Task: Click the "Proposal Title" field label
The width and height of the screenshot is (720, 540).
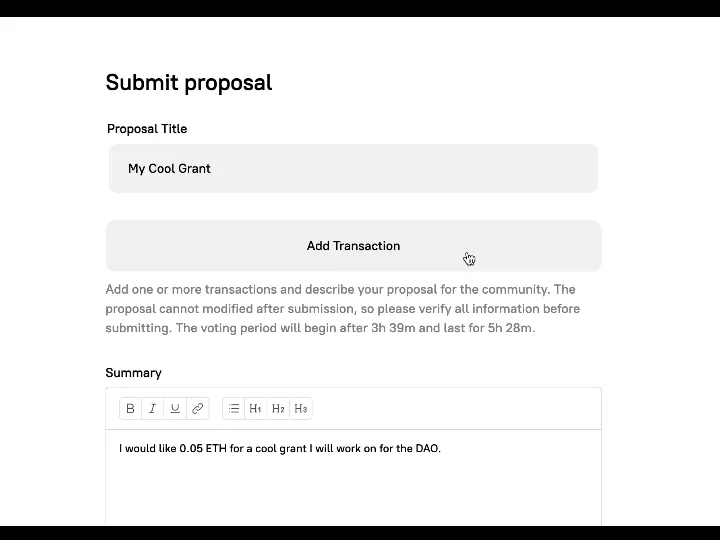Action: pyautogui.click(x=147, y=129)
